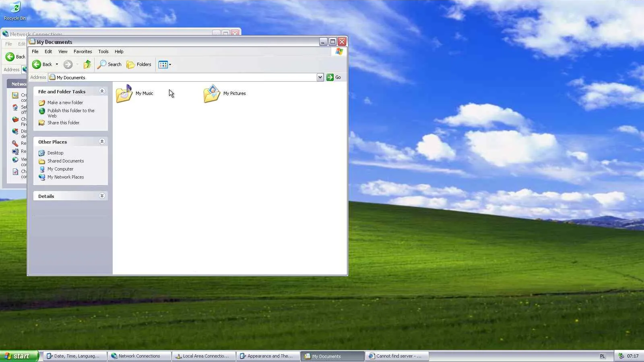The image size is (644, 362).
Task: Open the Views button menu
Action: click(x=165, y=64)
